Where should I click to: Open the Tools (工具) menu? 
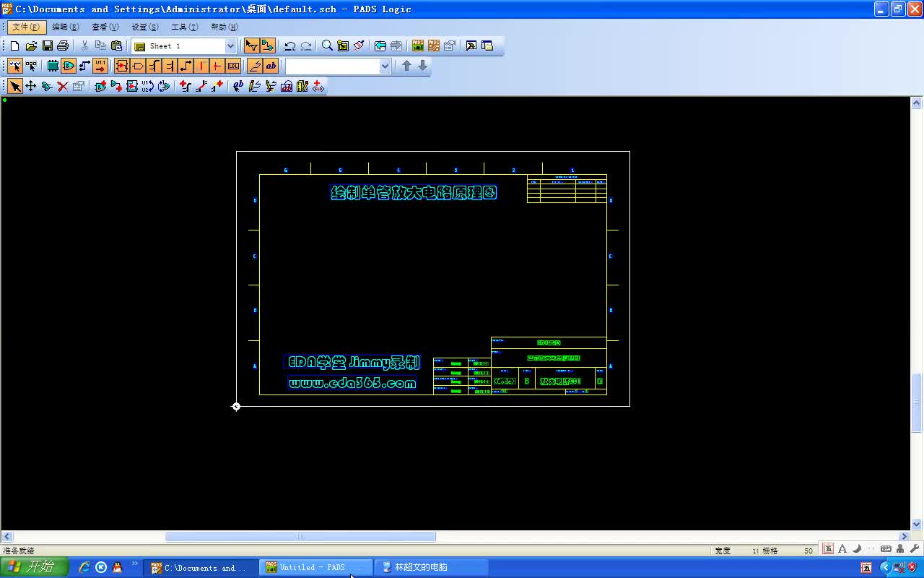pyautogui.click(x=185, y=27)
